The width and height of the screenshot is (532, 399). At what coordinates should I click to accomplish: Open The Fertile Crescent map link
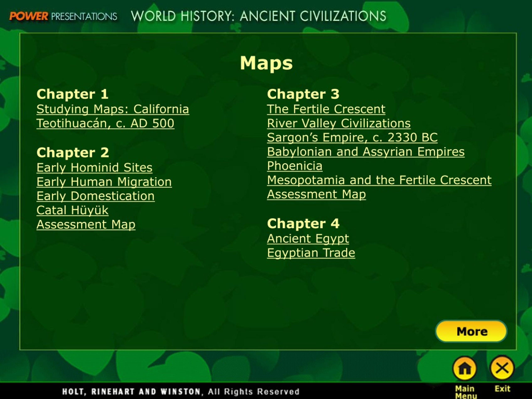click(326, 109)
